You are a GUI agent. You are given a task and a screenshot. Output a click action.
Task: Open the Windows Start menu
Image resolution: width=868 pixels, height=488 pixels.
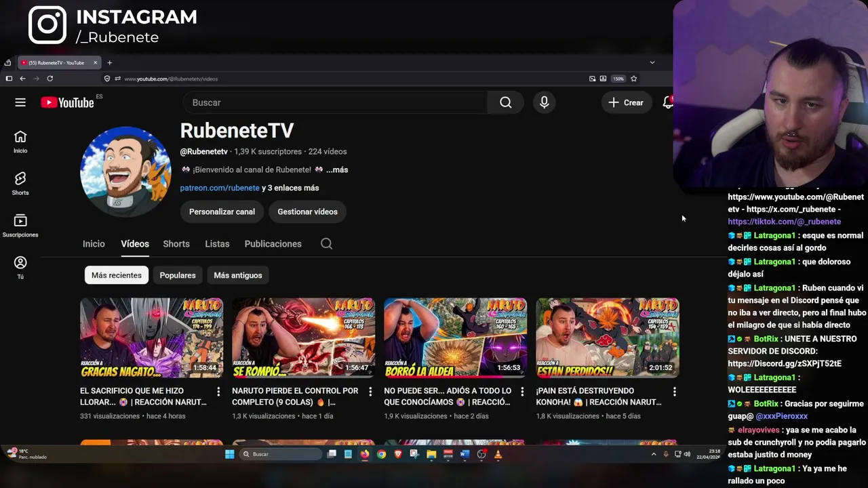pyautogui.click(x=229, y=454)
